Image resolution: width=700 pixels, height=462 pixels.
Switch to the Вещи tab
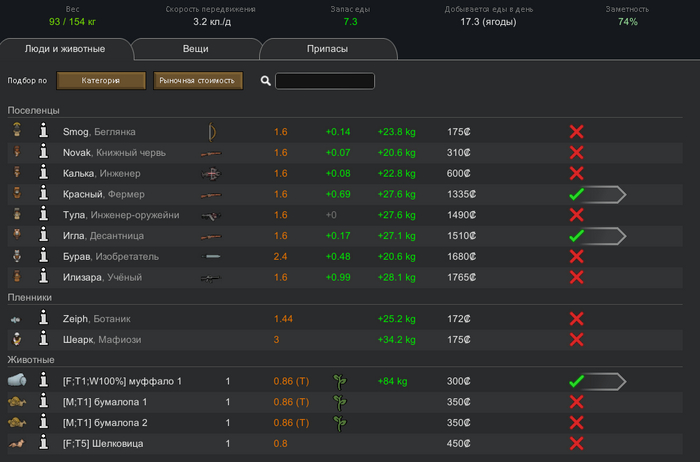tap(195, 48)
